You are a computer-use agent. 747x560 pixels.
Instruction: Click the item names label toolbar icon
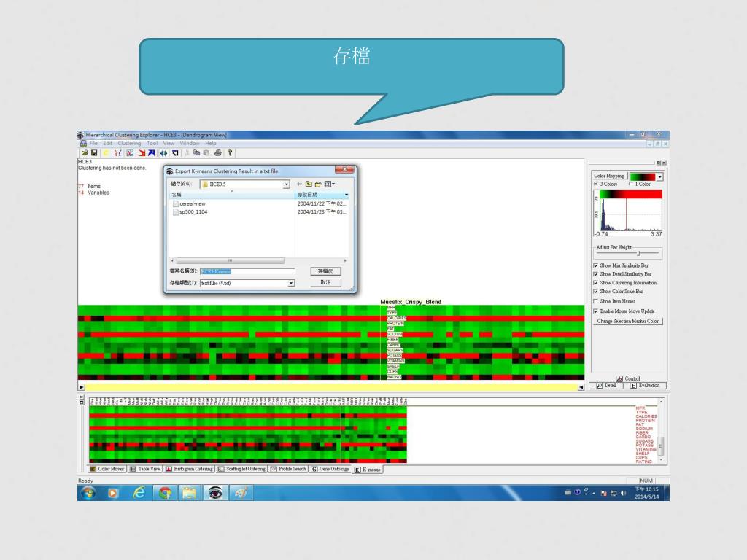coord(130,153)
